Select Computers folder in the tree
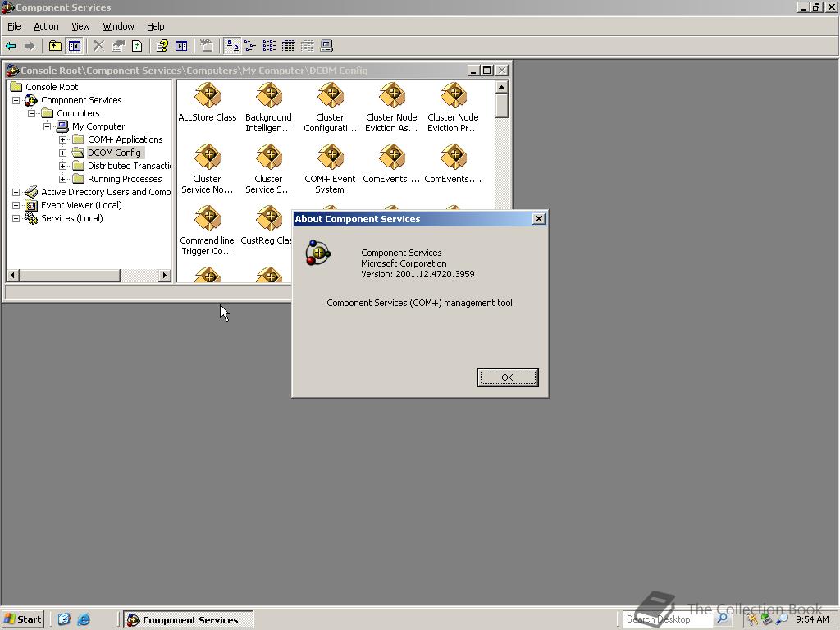The height and width of the screenshot is (630, 840). tap(78, 113)
